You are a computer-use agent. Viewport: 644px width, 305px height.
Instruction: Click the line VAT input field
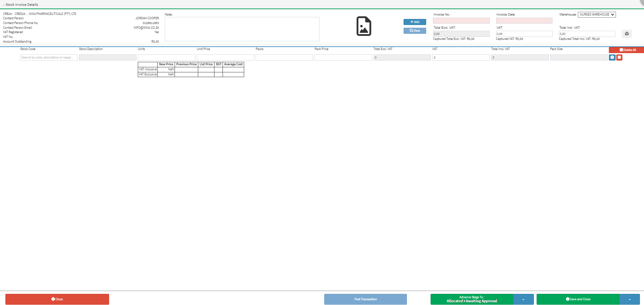pos(461,57)
